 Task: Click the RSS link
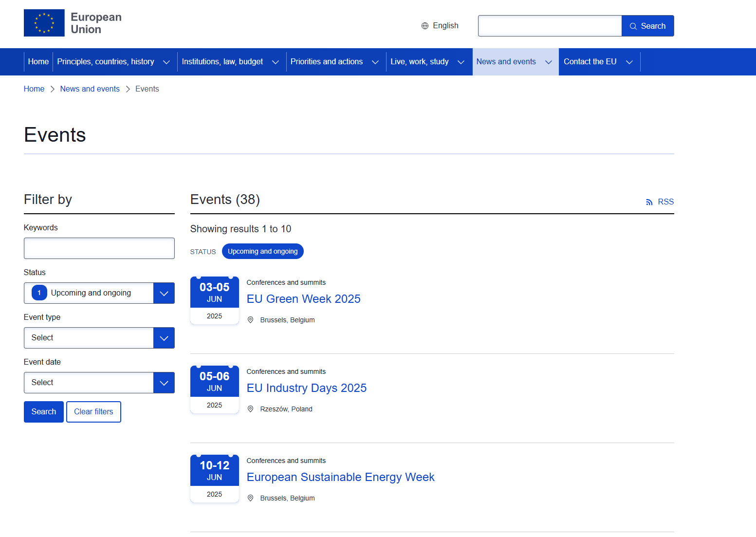pos(666,202)
